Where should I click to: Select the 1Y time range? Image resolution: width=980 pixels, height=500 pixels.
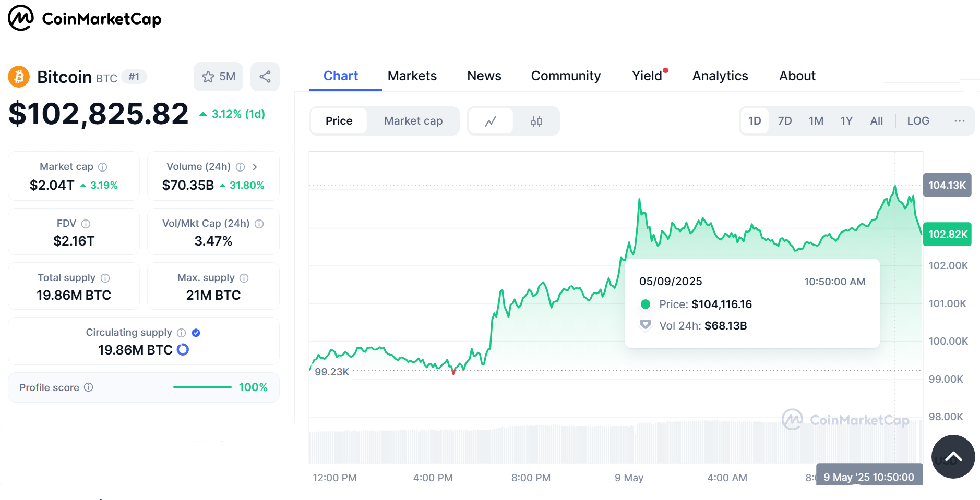click(x=846, y=121)
